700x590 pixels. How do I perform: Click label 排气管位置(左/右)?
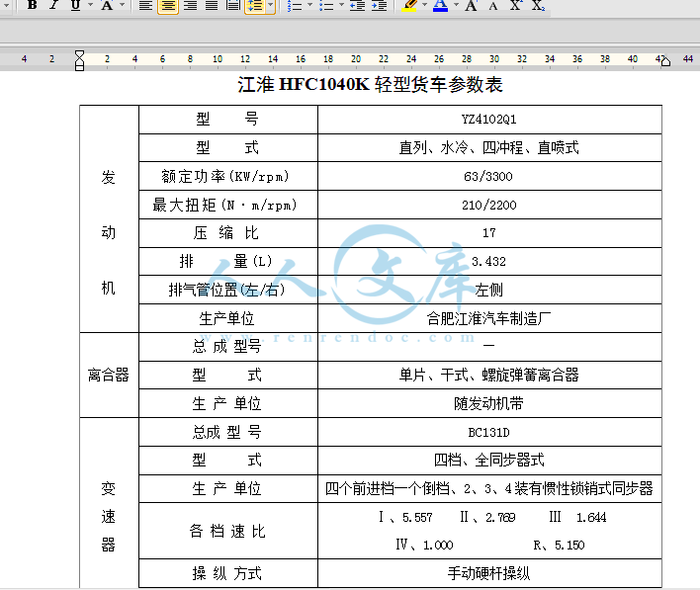[x=226, y=291]
